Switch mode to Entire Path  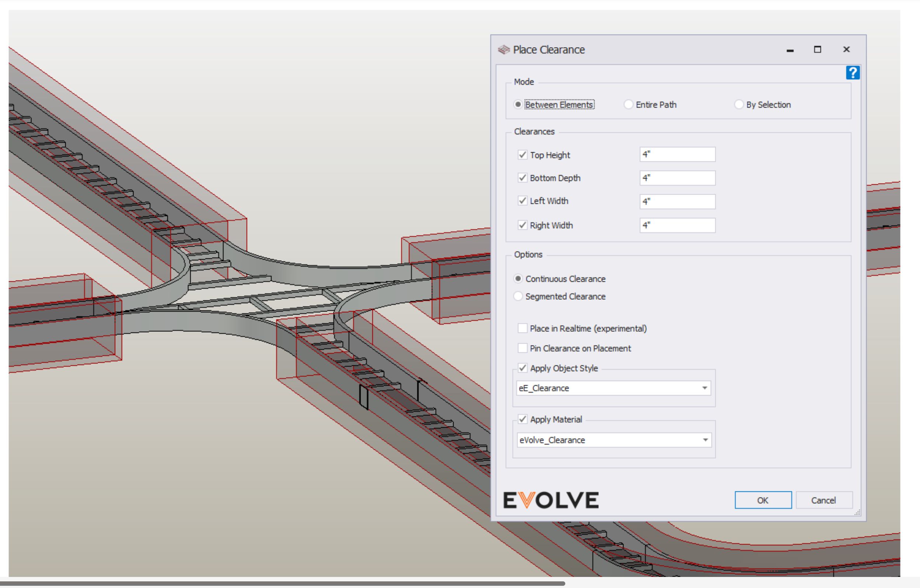pos(628,104)
